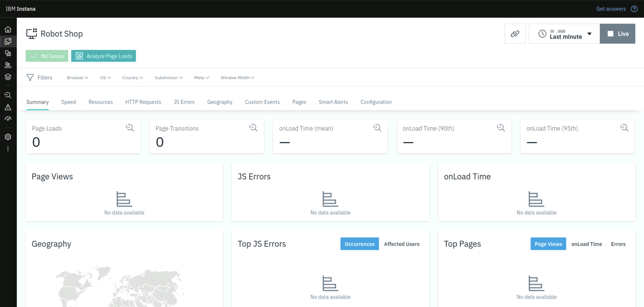Click the Robot Shop title

(x=62, y=34)
